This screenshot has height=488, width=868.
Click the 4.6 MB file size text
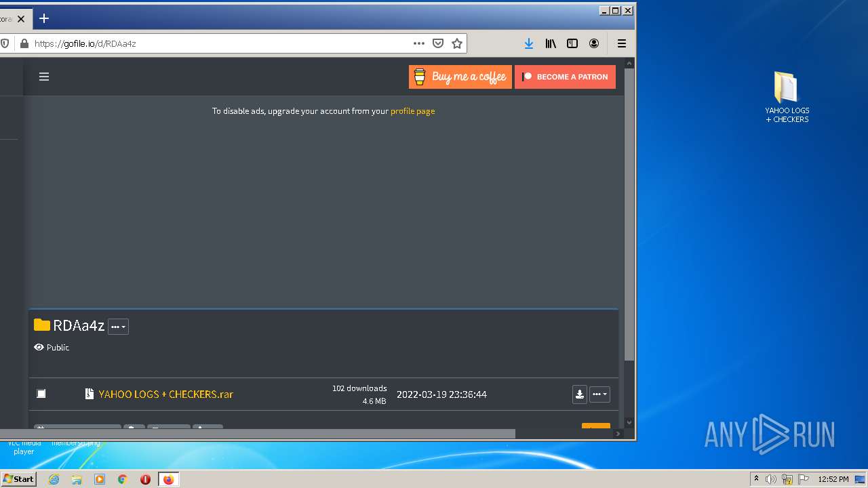(x=374, y=401)
